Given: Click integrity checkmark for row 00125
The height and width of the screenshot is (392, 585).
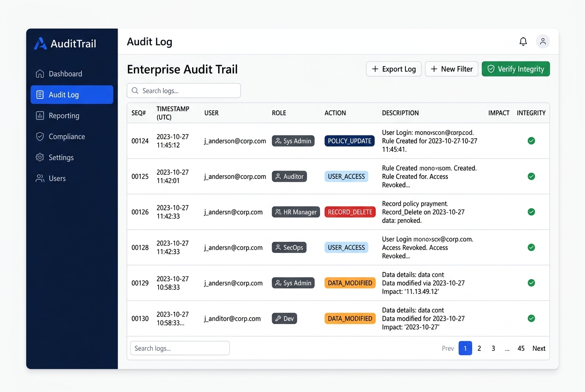Looking at the screenshot, I should click(x=531, y=176).
